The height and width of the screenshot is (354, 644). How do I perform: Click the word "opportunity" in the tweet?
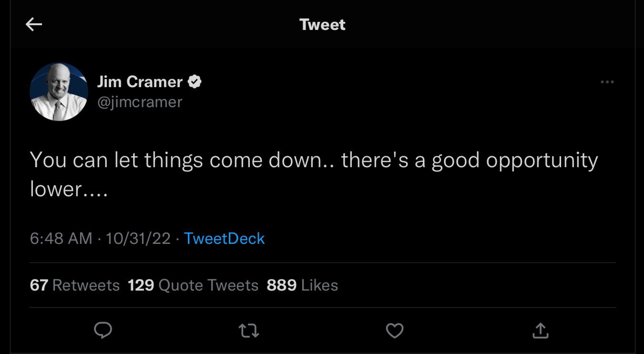542,161
